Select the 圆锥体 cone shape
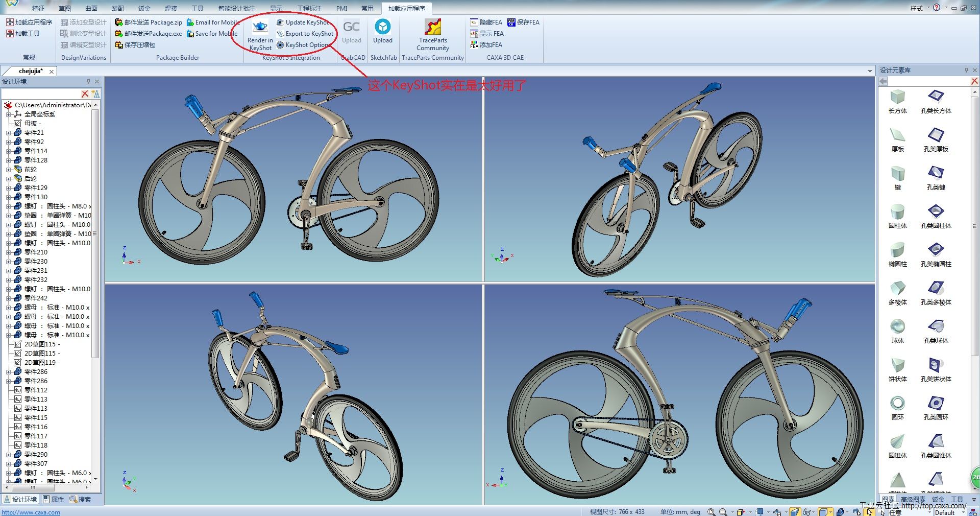Image resolution: width=980 pixels, height=516 pixels. [x=897, y=446]
